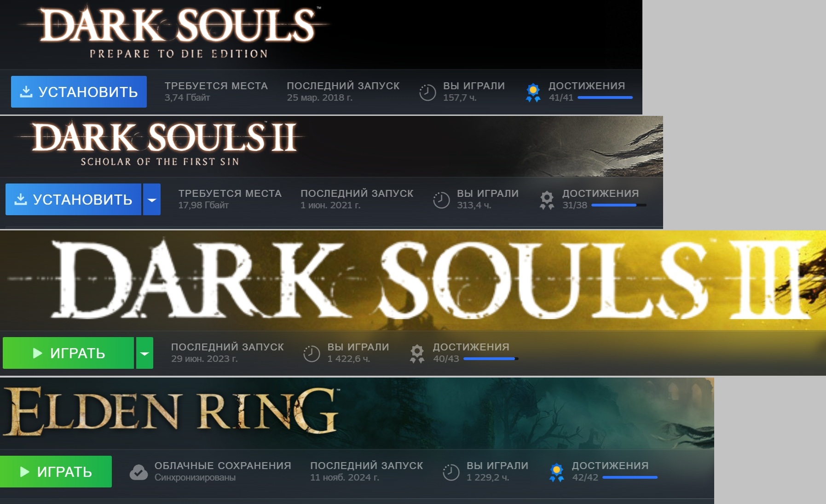Click the Dark Souls playtime clock icon
The image size is (826, 504).
(427, 92)
